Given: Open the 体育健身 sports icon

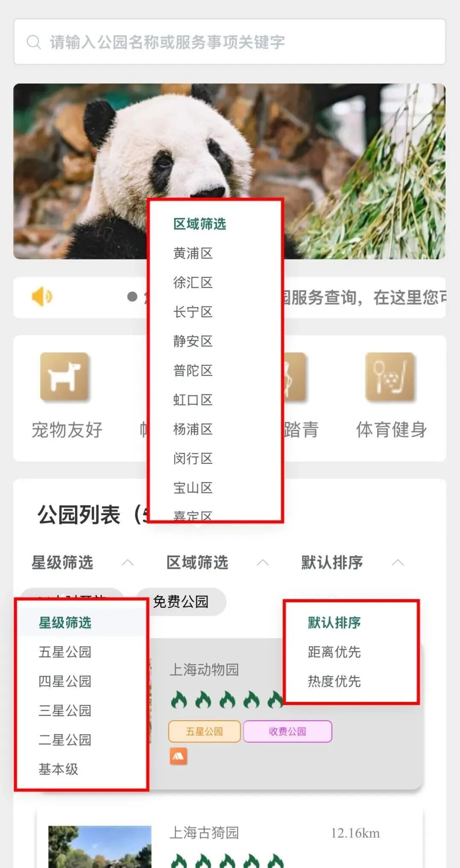Looking at the screenshot, I should [x=390, y=377].
